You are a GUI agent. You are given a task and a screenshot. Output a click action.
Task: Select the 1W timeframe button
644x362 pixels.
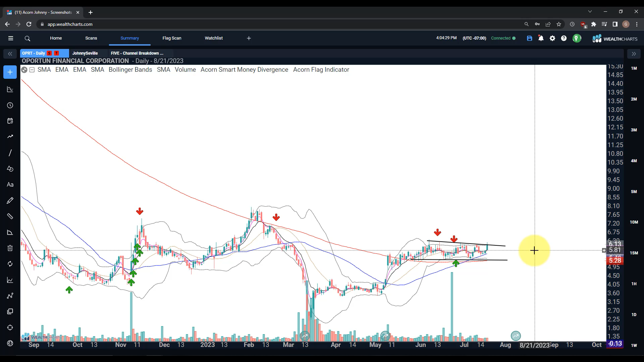point(634,346)
